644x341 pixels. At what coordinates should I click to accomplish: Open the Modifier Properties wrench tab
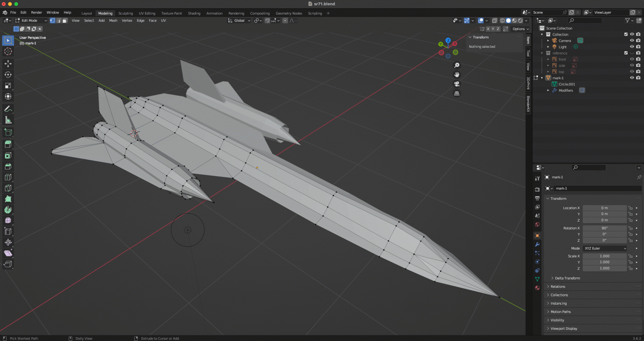click(537, 244)
